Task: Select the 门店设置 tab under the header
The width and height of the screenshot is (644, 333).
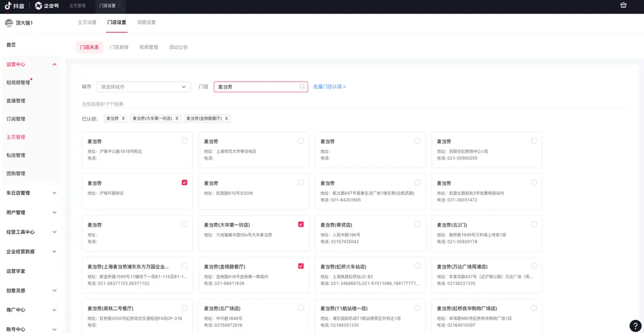Action: click(116, 23)
